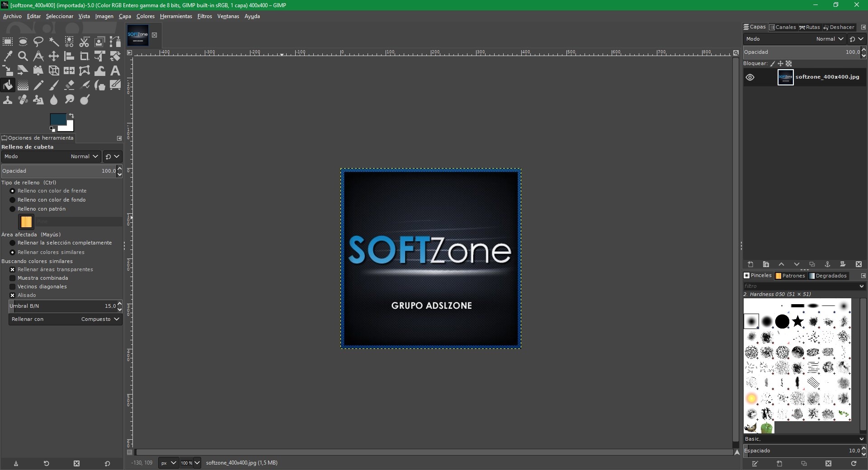This screenshot has height=470, width=868.
Task: Select the Measure compass tool
Action: [38, 56]
